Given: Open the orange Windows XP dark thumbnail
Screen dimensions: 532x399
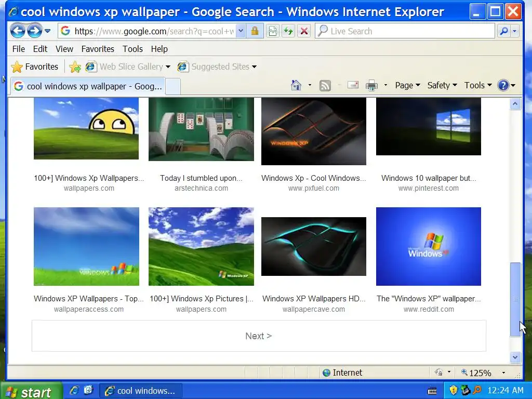Looking at the screenshot, I should [313, 131].
